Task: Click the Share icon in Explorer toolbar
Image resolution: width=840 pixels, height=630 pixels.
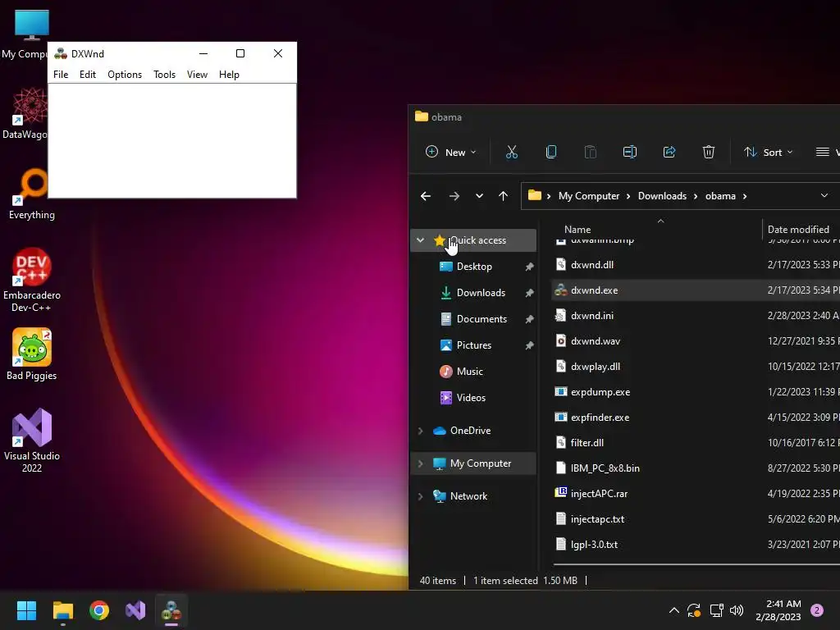Action: point(669,152)
